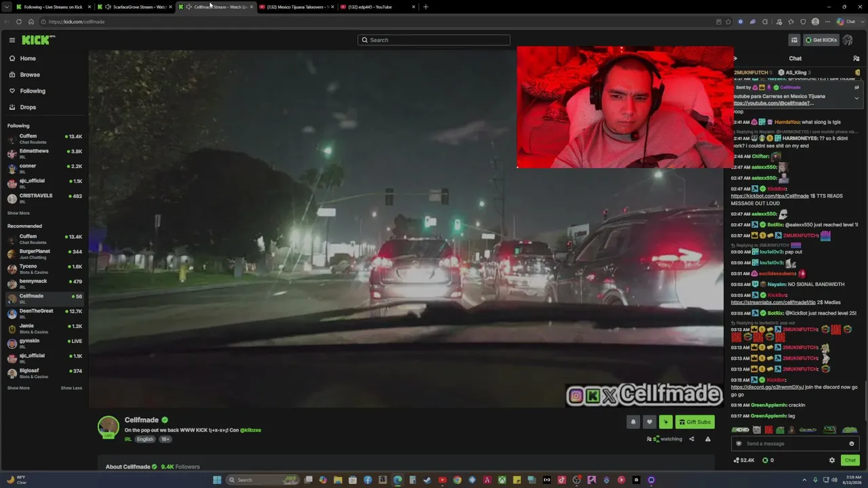Toggle the follow heart for Cellfmade
This screenshot has height=488, width=868.
(649, 422)
